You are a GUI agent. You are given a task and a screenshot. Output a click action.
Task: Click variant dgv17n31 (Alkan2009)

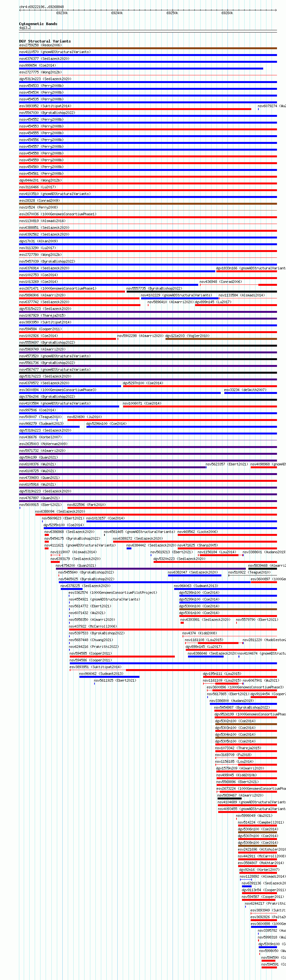coord(38,241)
